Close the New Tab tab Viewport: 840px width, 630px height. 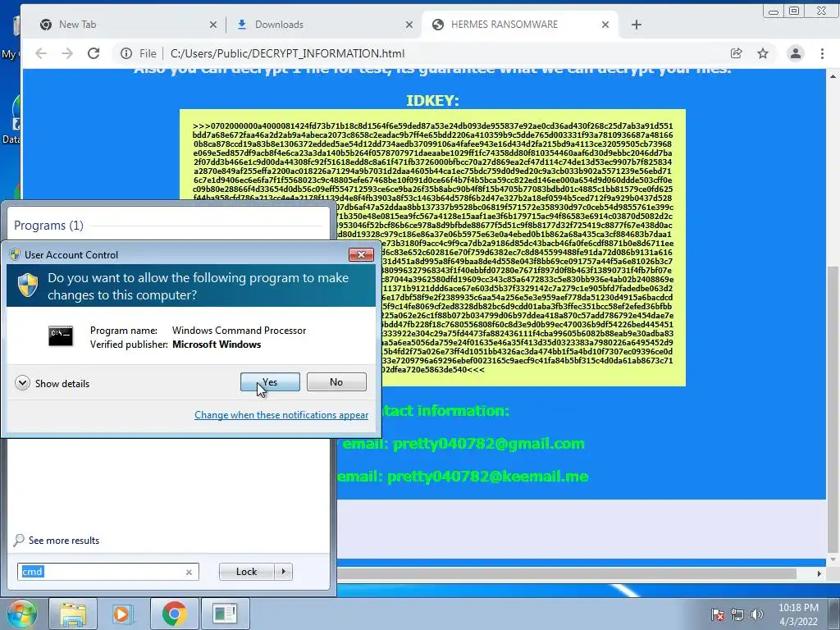click(x=213, y=25)
